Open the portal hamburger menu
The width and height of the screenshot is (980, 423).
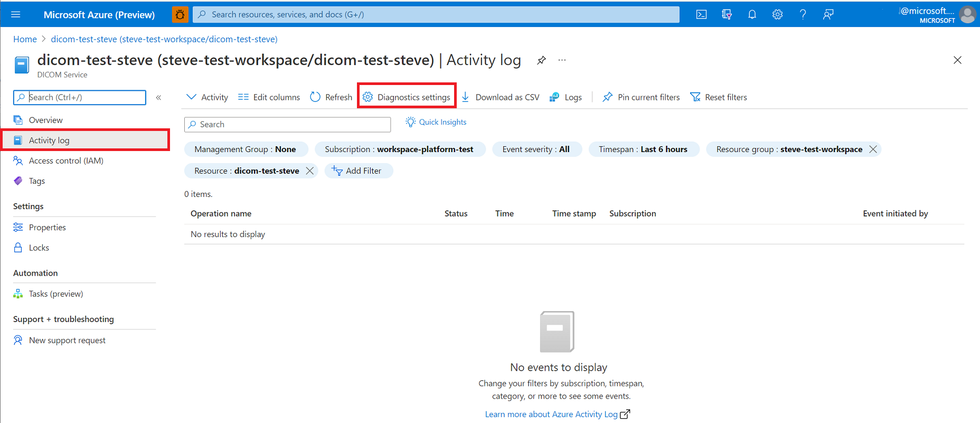(x=16, y=14)
